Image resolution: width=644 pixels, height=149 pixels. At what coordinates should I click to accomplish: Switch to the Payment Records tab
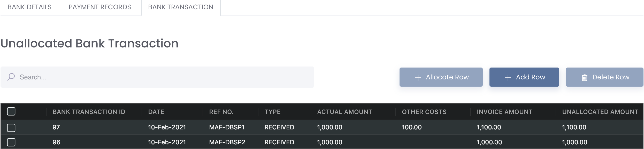pos(100,7)
